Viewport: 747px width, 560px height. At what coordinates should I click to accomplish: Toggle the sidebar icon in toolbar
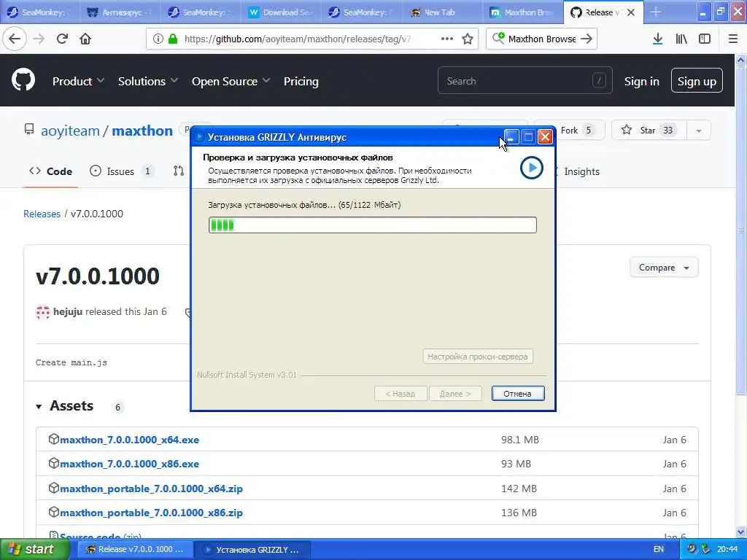point(705,39)
